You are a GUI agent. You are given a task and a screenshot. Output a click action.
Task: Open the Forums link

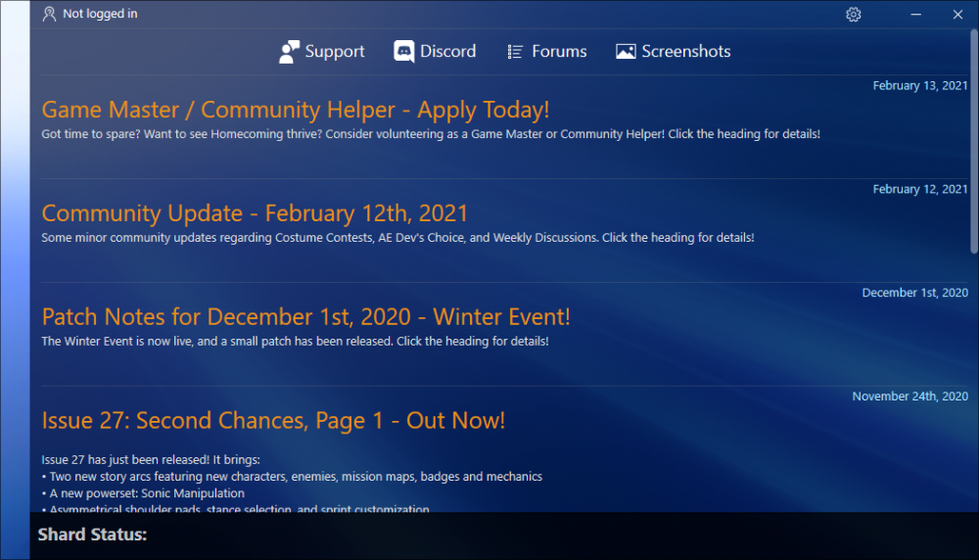[x=547, y=52]
